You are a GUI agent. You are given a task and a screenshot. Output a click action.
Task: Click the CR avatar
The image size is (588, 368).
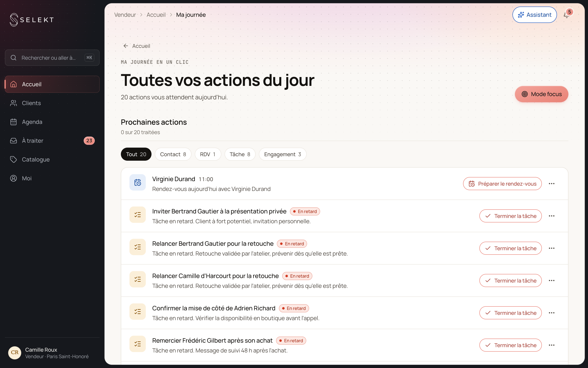point(14,353)
